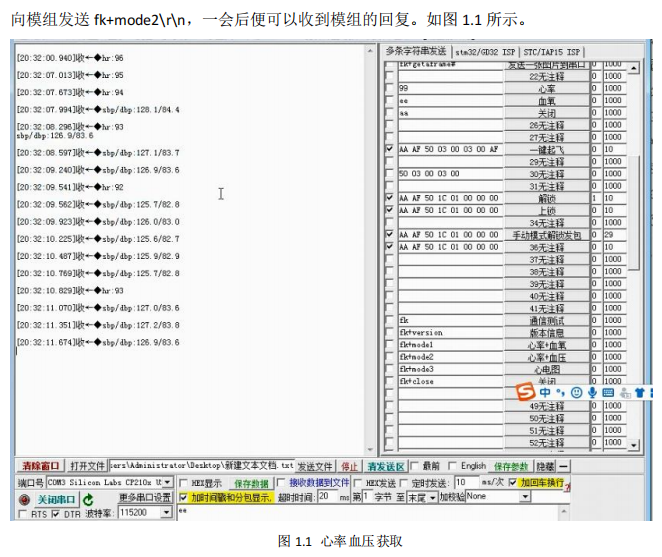This screenshot has height=557, width=662.
Task: Enable the 定时发送 checkbox
Action: [x=404, y=483]
